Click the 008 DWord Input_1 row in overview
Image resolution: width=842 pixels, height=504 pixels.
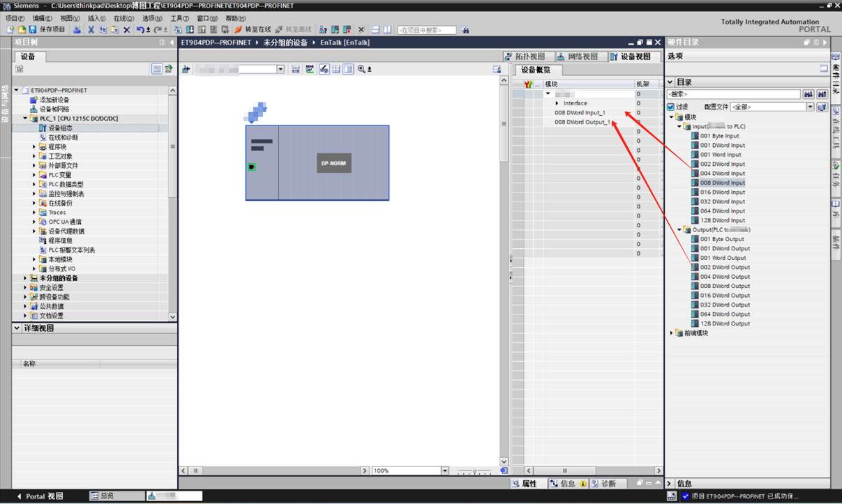pos(580,112)
